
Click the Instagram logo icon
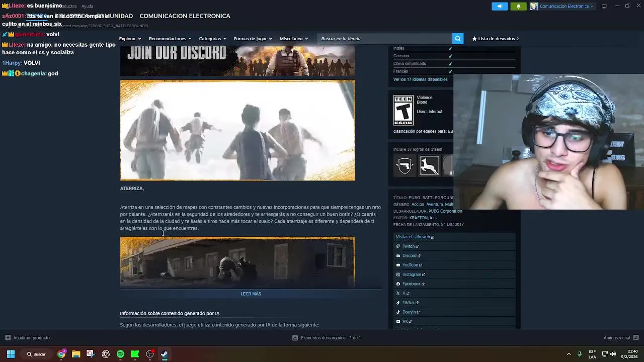(398, 275)
